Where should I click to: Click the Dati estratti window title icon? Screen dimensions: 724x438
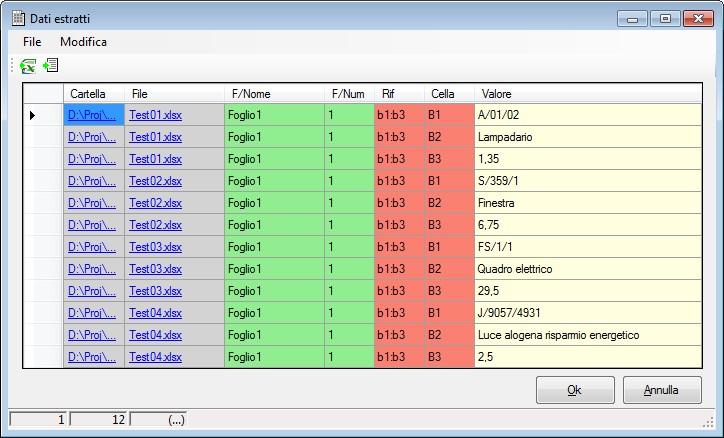click(x=17, y=17)
